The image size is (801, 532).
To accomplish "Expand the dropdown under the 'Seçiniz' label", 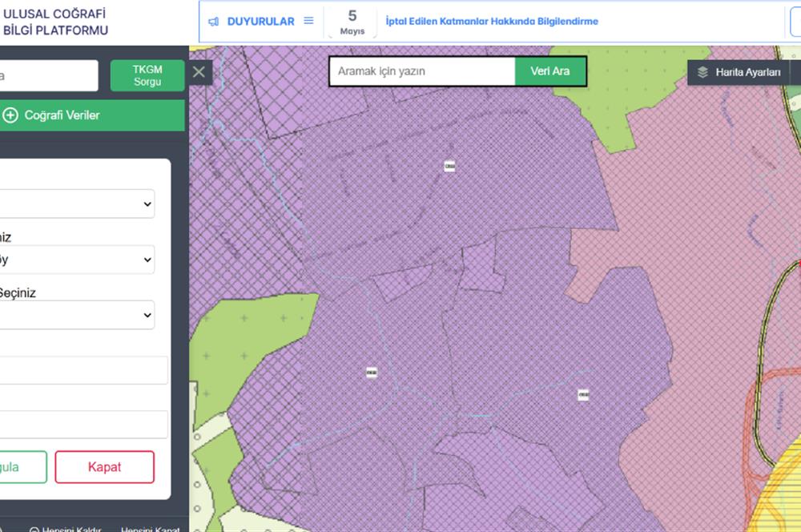I will [x=77, y=315].
